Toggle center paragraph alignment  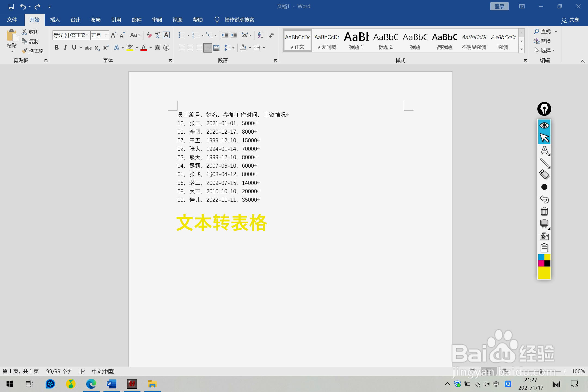click(x=190, y=48)
